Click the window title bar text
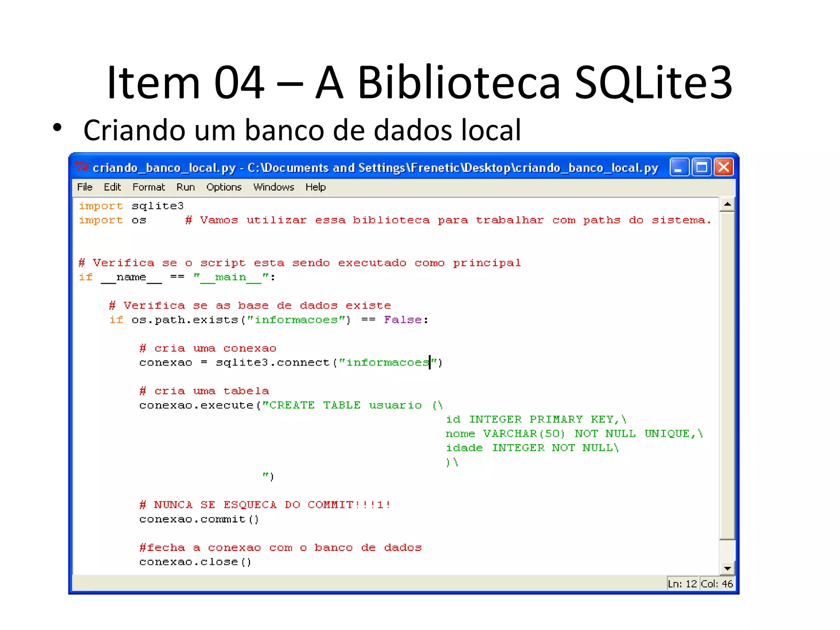Screen dimensions: 840x630 pos(375,167)
